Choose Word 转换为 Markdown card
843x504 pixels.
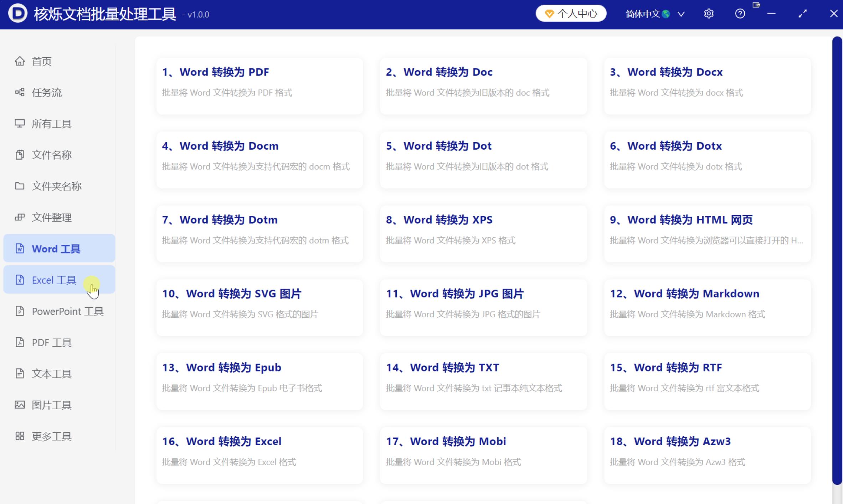(x=707, y=307)
